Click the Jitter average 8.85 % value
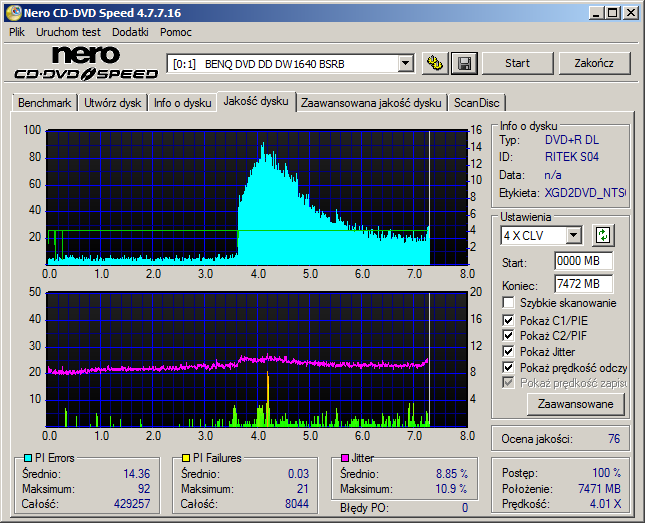The image size is (645, 523). (452, 474)
